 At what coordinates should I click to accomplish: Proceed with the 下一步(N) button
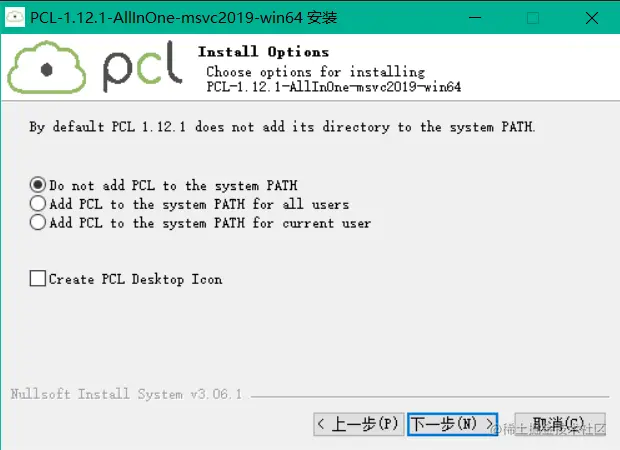point(452,424)
